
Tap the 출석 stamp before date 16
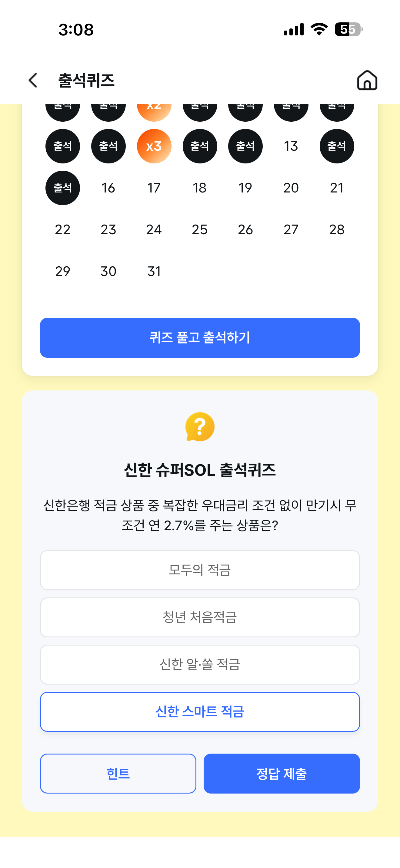click(x=63, y=188)
